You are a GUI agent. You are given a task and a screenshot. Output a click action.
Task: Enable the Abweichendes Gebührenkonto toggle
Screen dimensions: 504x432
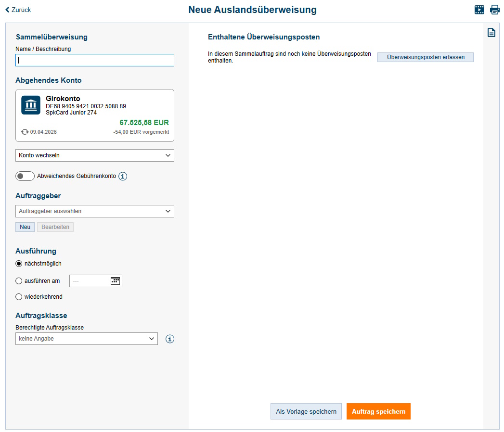tap(25, 176)
